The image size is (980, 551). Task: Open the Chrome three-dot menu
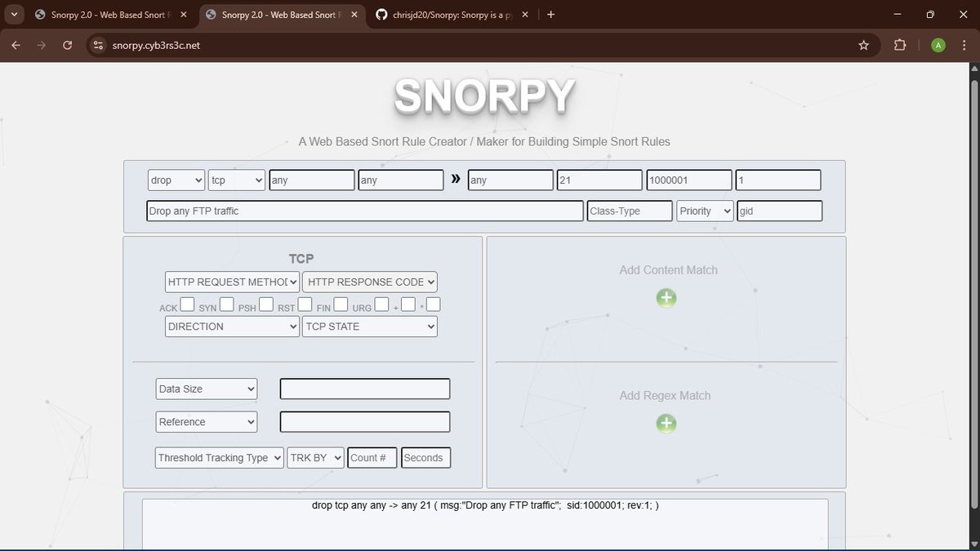(x=964, y=45)
